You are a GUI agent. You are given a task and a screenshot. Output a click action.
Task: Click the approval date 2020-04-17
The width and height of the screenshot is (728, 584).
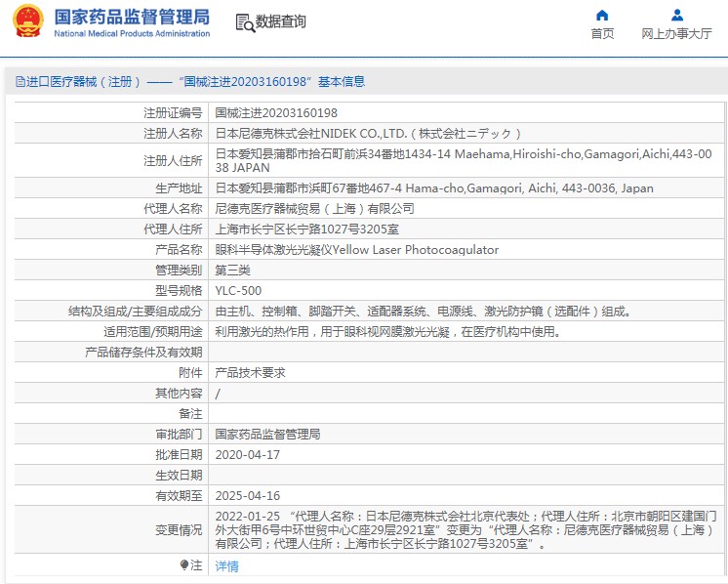(x=247, y=454)
